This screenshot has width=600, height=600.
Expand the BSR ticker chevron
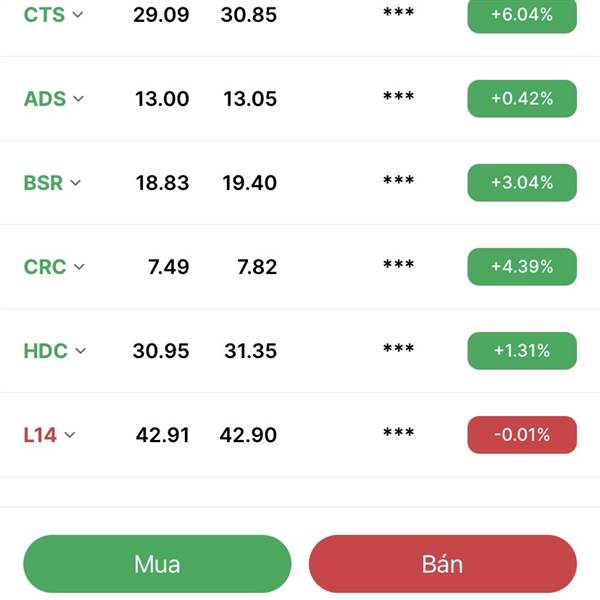[76, 183]
